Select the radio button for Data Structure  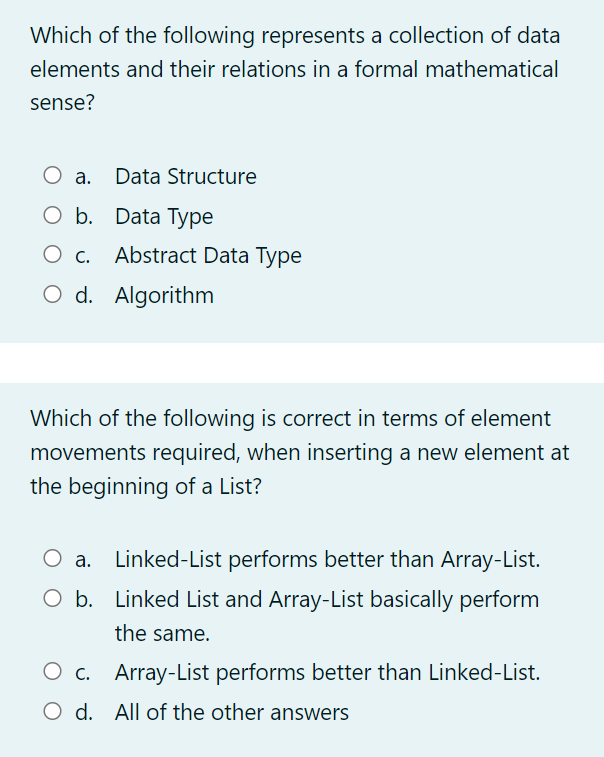[52, 175]
